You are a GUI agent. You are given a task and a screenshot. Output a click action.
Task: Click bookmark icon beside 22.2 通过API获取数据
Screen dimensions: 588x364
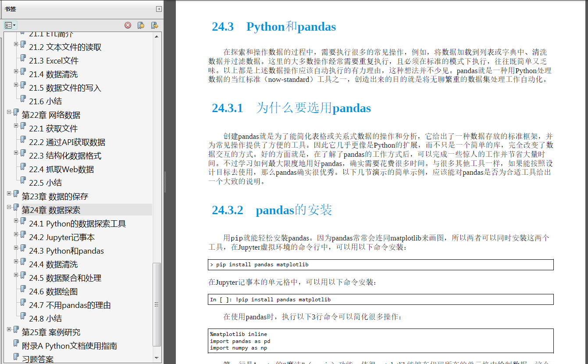pos(23,140)
